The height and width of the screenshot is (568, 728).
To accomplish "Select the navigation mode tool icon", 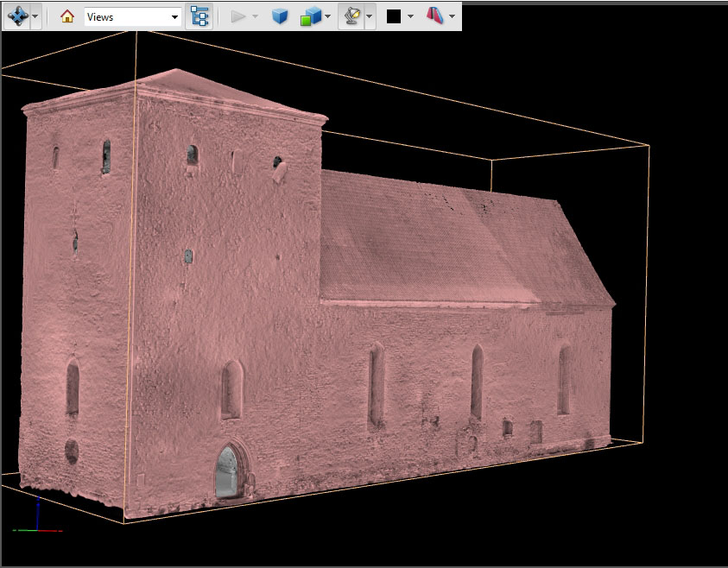I will coord(16,16).
